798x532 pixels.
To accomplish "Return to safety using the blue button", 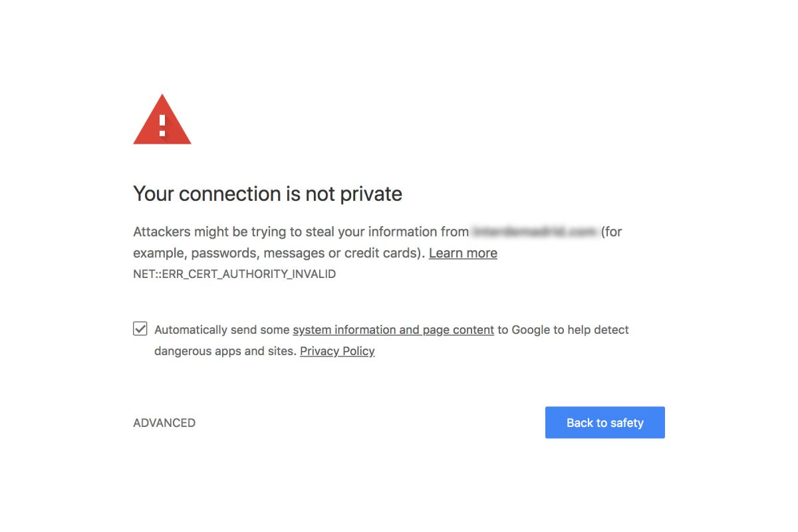I will (604, 422).
